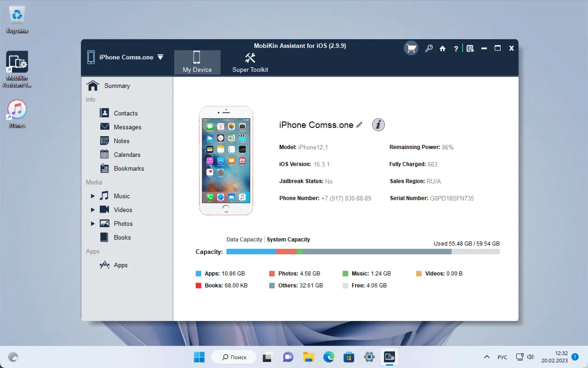Click the Photos legend color swatch
This screenshot has height=368, width=588.
click(x=272, y=274)
